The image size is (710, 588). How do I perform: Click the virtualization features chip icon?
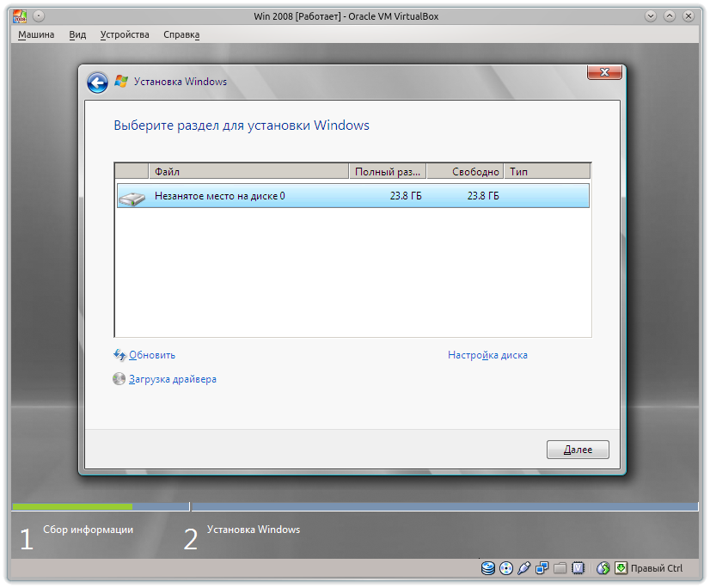[578, 568]
